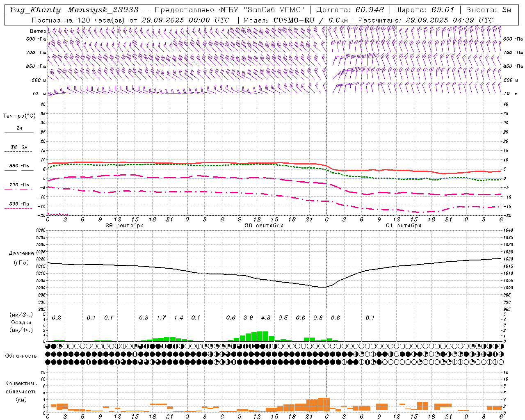Click the station title Yug_Khanty-Mansiysk_23933

[74, 10]
